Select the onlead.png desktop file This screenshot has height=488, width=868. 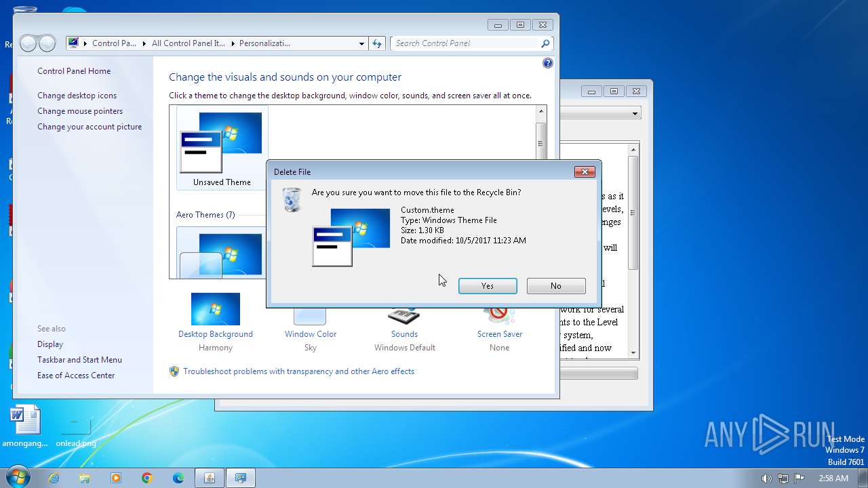click(76, 430)
